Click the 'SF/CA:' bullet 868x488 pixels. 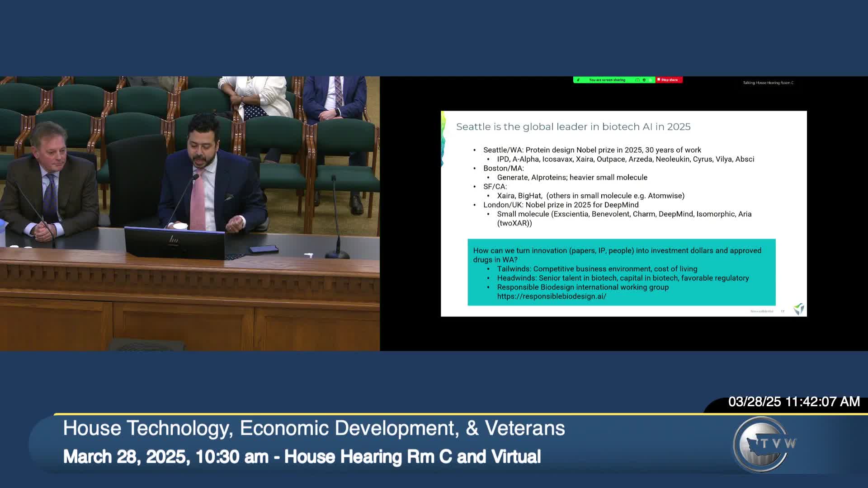[495, 187]
